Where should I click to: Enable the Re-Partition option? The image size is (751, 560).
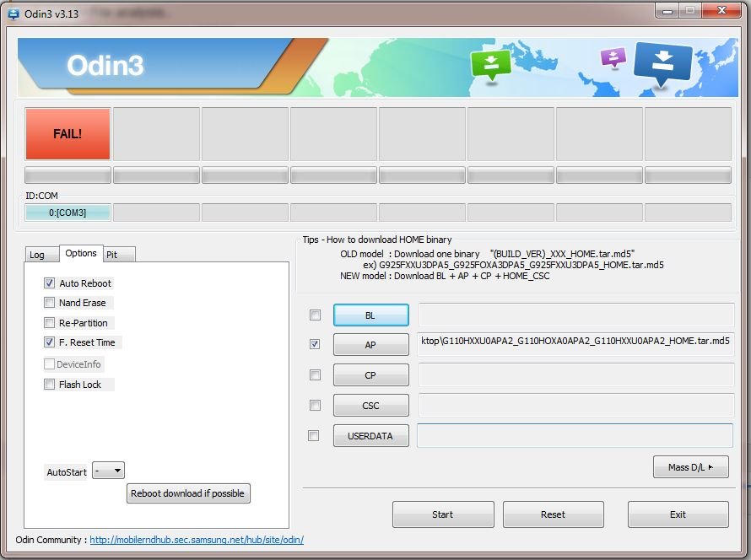49,323
